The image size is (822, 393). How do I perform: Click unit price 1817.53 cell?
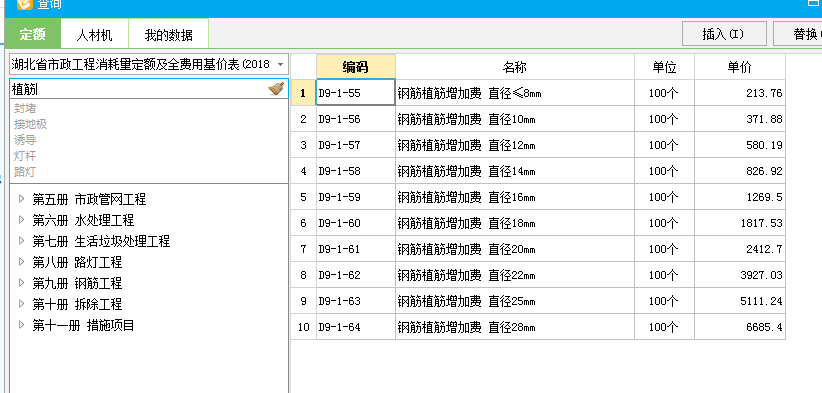740,223
